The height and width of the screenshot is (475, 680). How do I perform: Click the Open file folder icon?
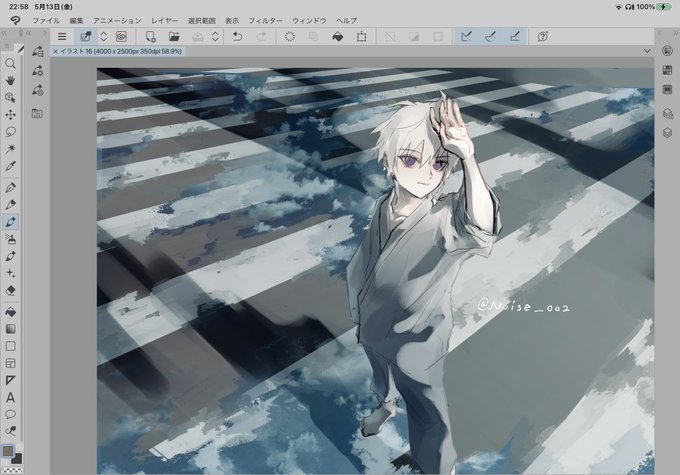pyautogui.click(x=174, y=37)
